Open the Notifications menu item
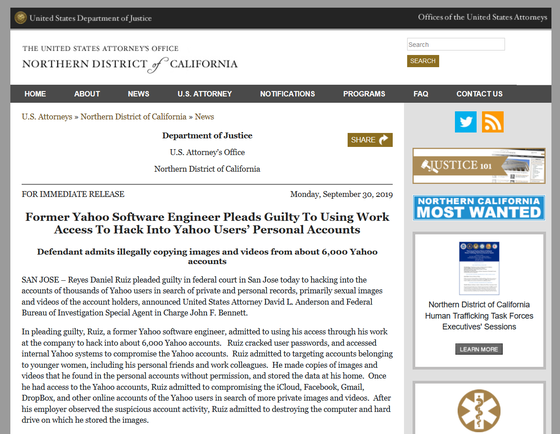 click(x=288, y=94)
